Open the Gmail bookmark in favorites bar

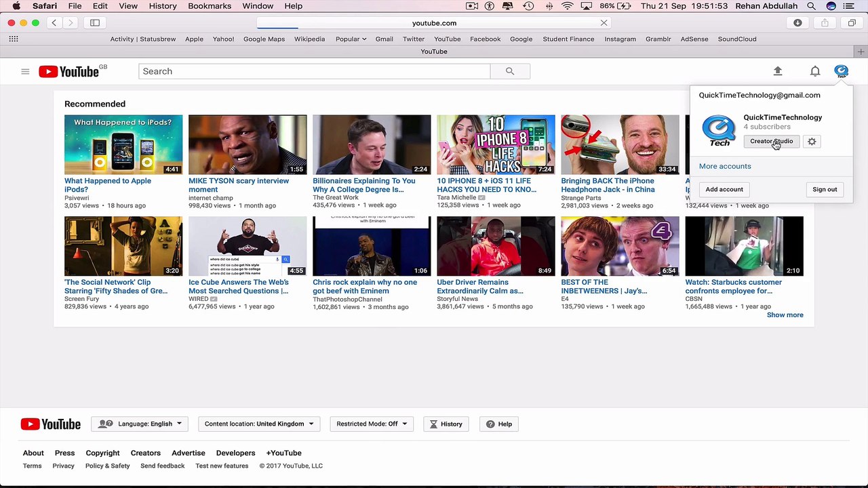coord(384,39)
